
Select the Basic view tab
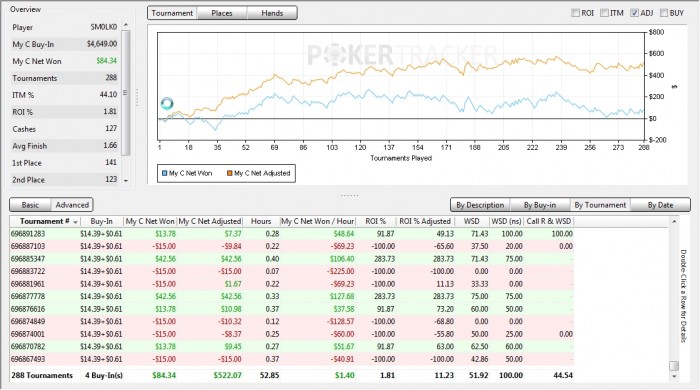pyautogui.click(x=30, y=205)
